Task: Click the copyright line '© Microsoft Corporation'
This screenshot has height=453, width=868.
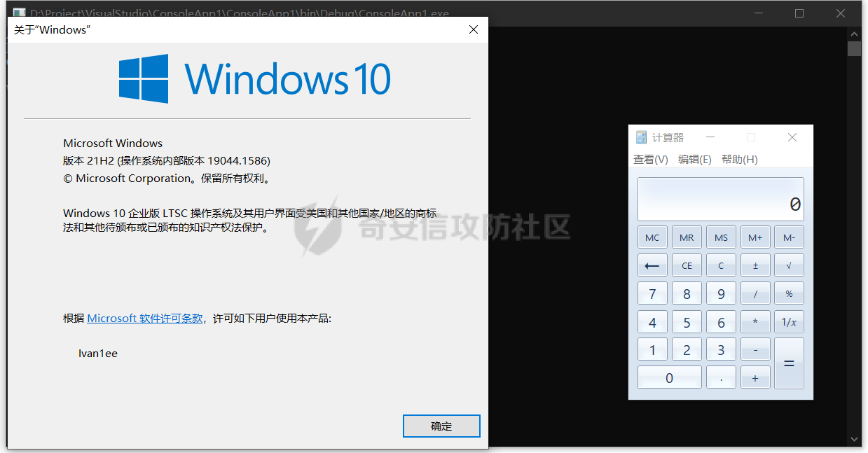Action: tap(127, 179)
